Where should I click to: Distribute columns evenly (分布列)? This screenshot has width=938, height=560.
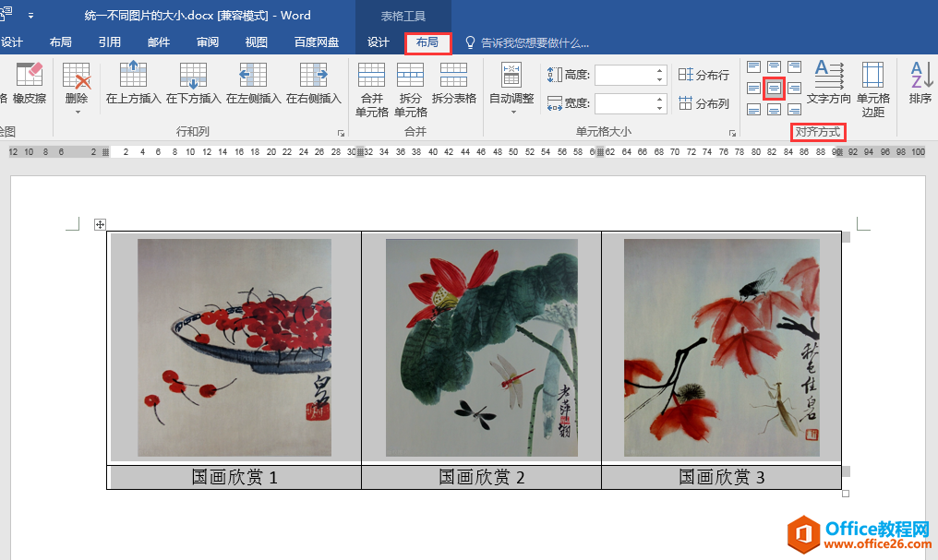click(x=703, y=103)
